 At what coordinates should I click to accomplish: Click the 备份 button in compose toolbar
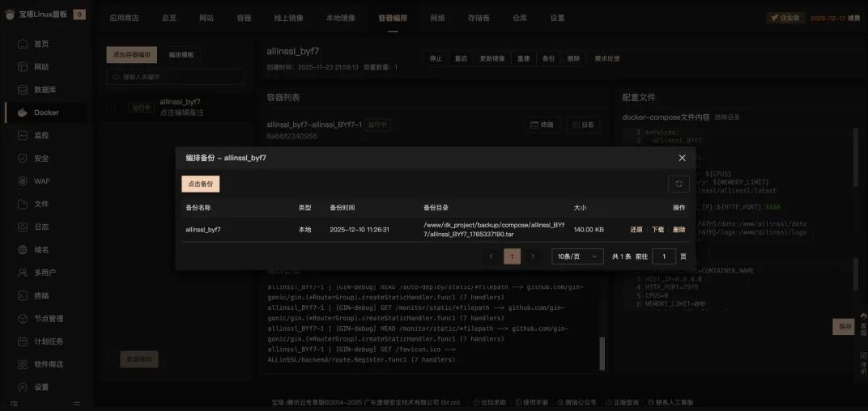(x=548, y=58)
